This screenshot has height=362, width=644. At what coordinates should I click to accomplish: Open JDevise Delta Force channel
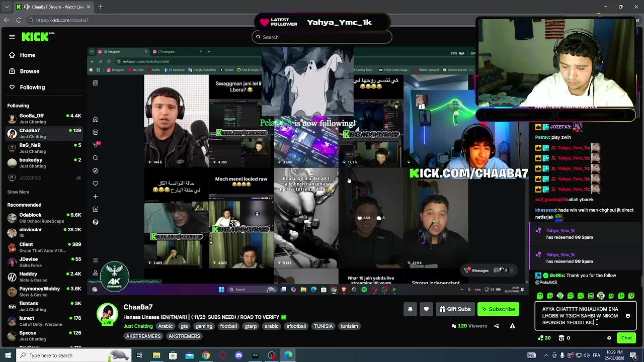(x=44, y=262)
